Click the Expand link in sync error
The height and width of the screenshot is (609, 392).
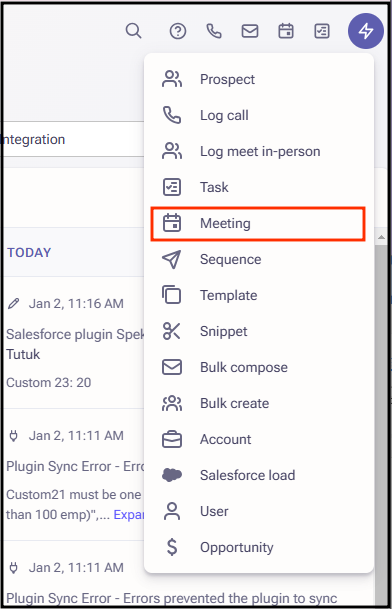tap(129, 515)
